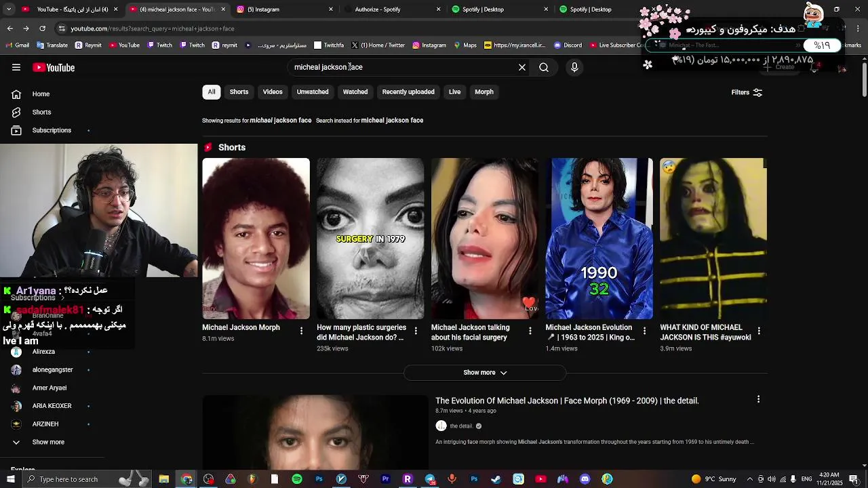Open Subscriptions in the left sidebar
868x488 pixels.
pos(50,130)
